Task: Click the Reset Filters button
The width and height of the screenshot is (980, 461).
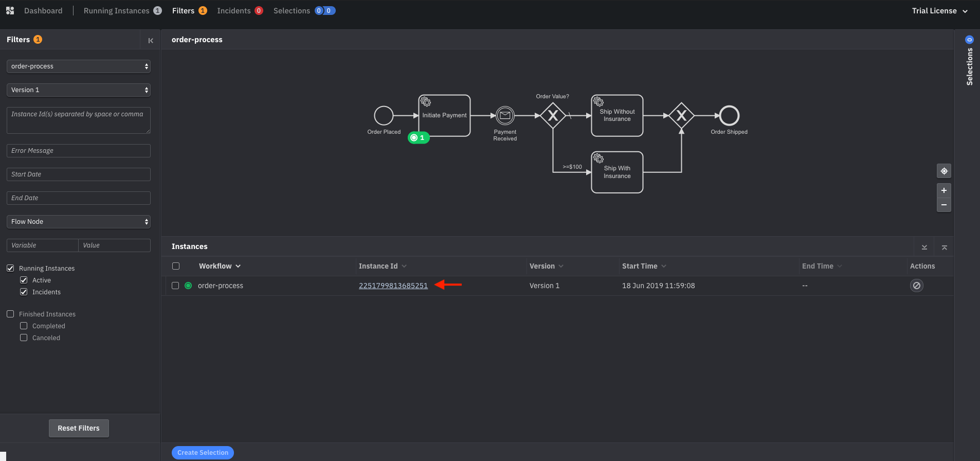Action: tap(79, 428)
